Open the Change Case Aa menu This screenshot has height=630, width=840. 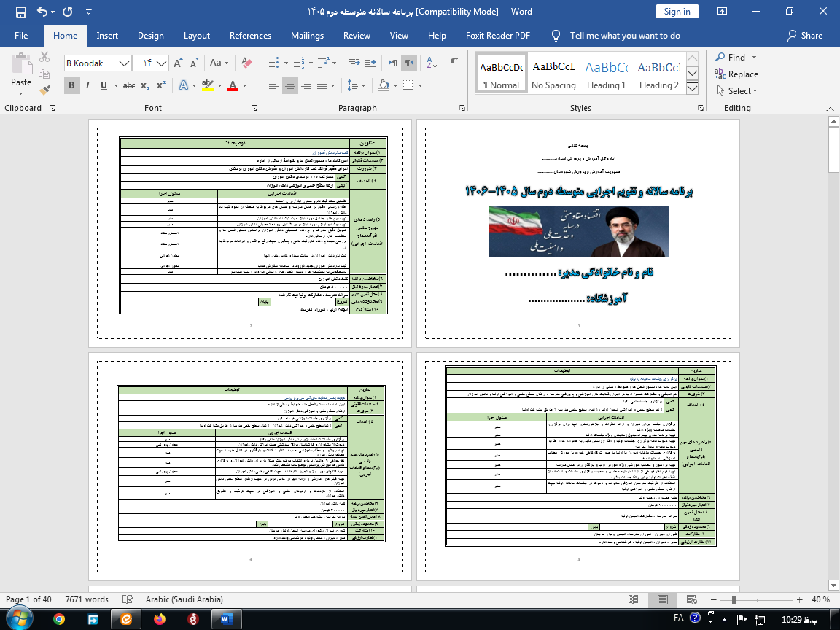pyautogui.click(x=219, y=63)
